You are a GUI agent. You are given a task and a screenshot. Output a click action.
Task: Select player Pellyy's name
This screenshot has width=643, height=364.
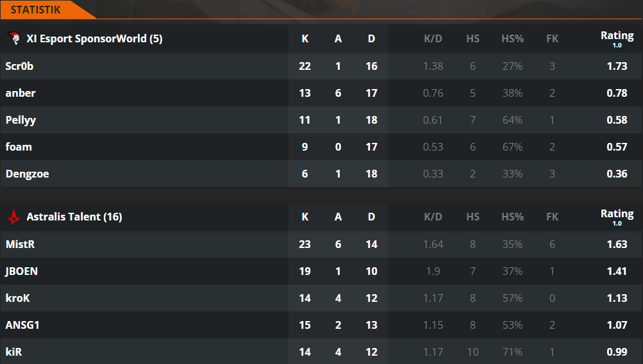(x=20, y=120)
